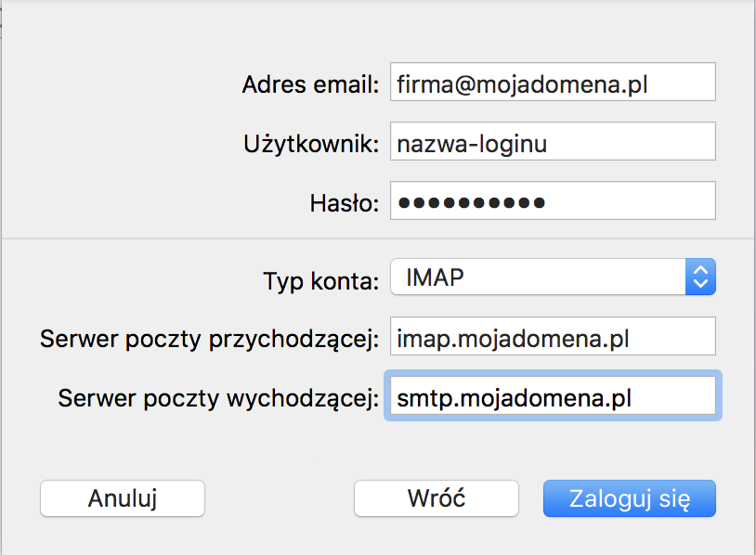The height and width of the screenshot is (555, 756).
Task: Sign in with the Zaloguj się button
Action: tap(630, 498)
